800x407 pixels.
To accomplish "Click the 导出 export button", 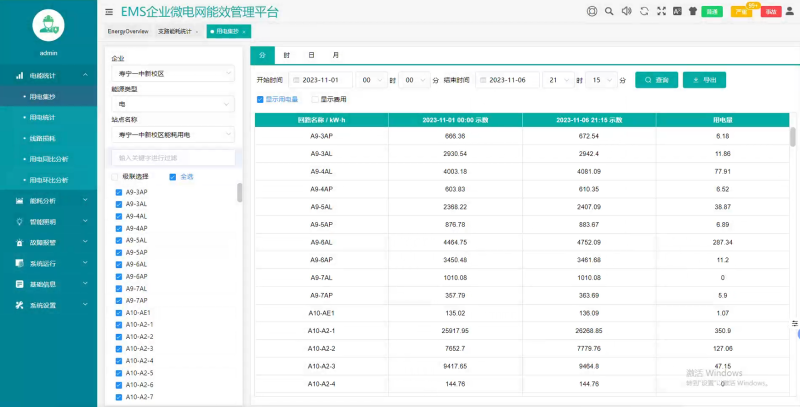I will (x=704, y=80).
